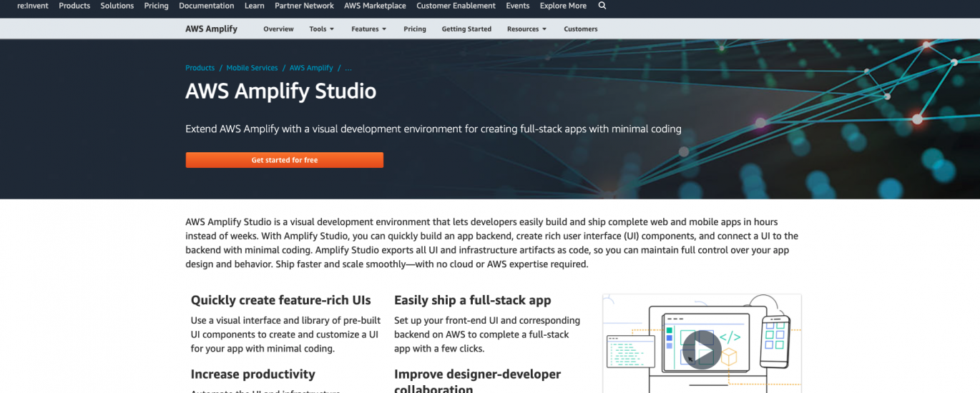The height and width of the screenshot is (393, 980).
Task: Expand the Tools dropdown
Action: pos(322,29)
